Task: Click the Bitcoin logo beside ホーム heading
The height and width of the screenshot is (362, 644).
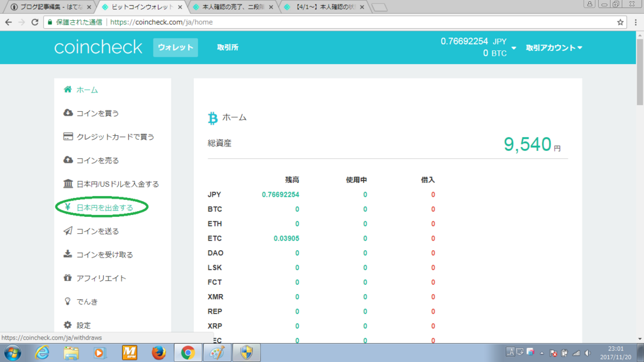Action: 213,118
